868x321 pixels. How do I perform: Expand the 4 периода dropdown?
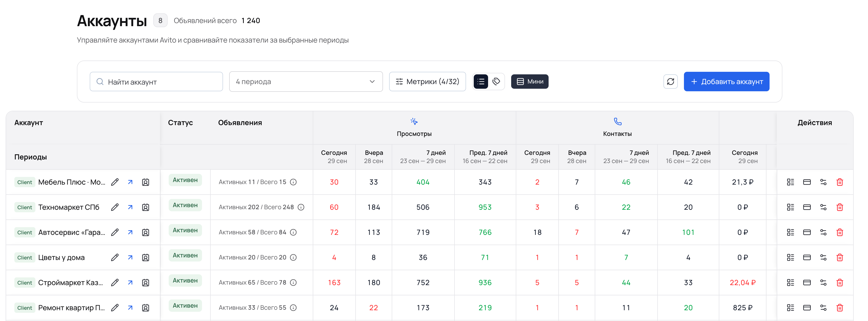click(306, 82)
